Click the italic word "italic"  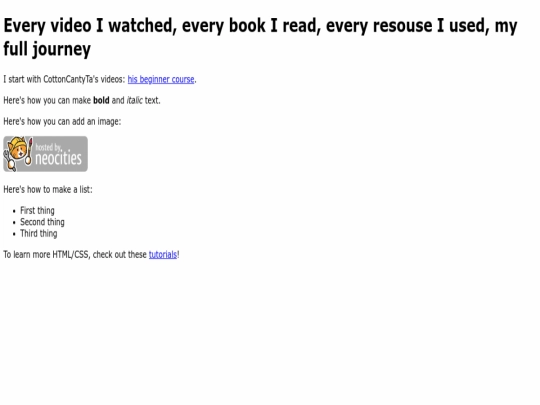pyautogui.click(x=134, y=100)
